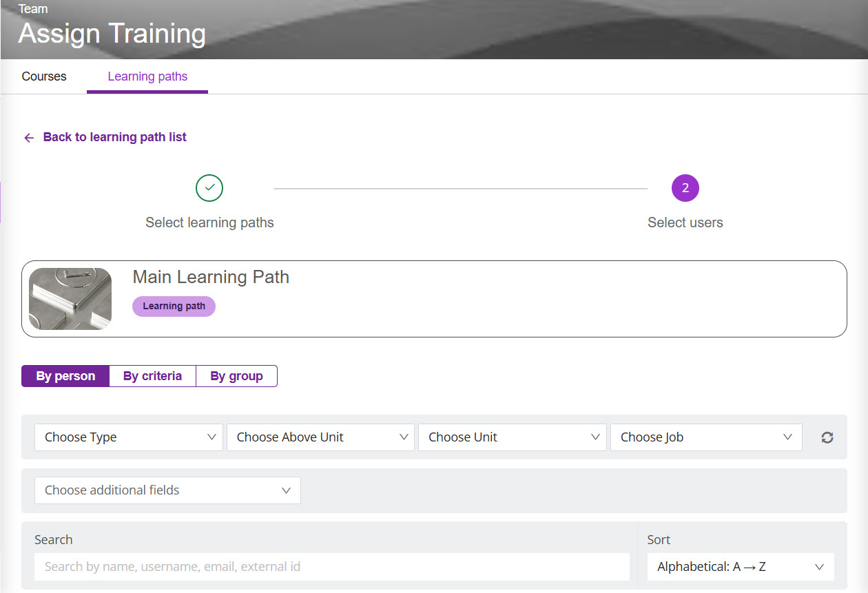The width and height of the screenshot is (868, 593).
Task: Open the Choose Unit dropdown
Action: point(512,437)
